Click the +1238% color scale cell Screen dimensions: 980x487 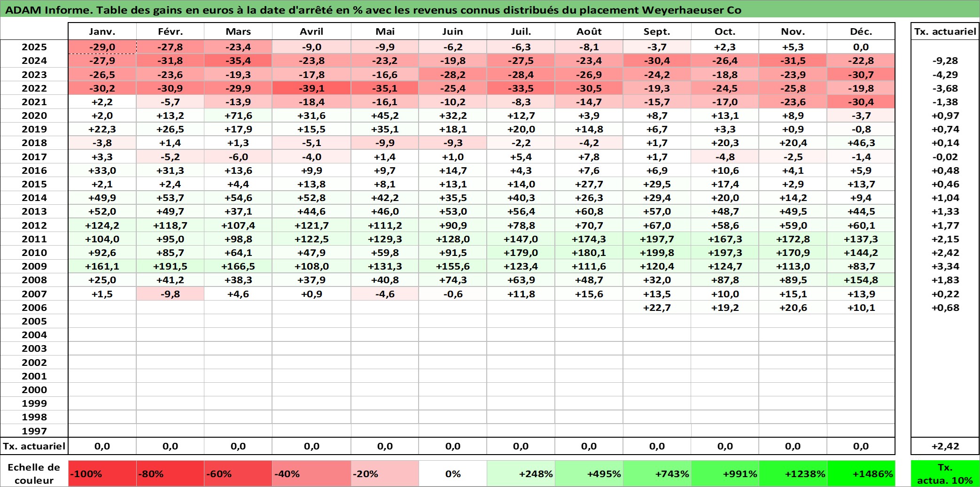point(793,473)
